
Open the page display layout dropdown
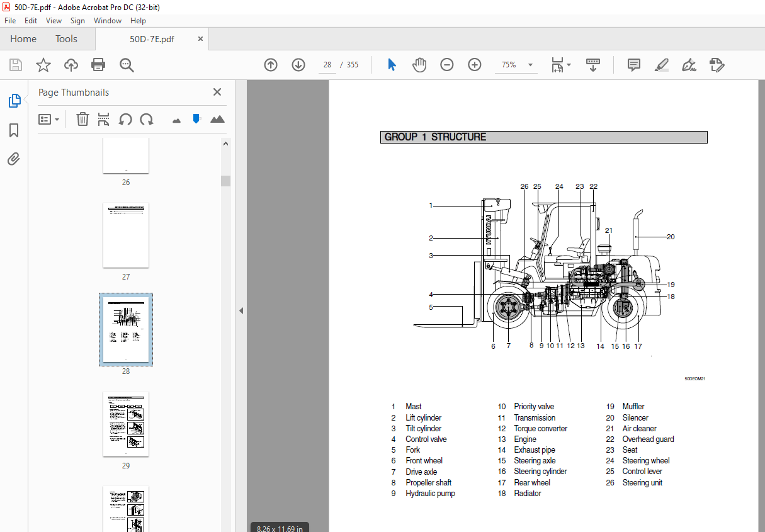[x=560, y=65]
